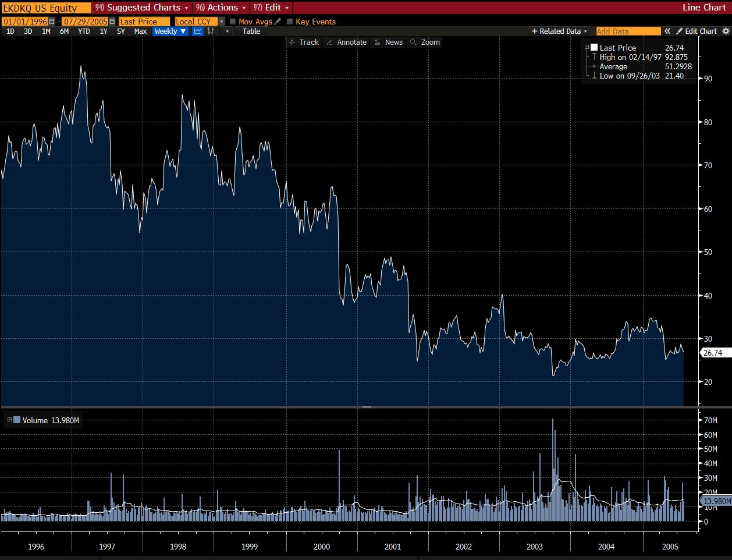Click the 2000 x-axis year label
Viewport: 732px width, 560px height.
[321, 547]
